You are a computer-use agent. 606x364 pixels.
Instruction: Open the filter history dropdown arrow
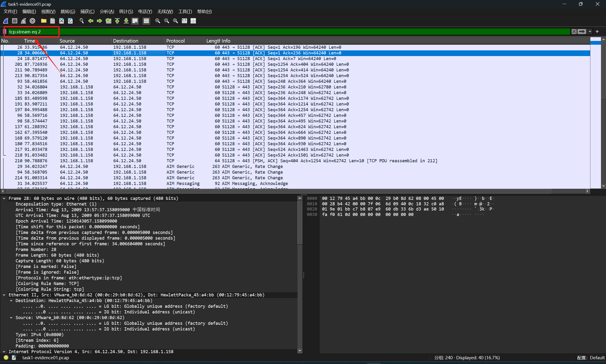point(590,32)
